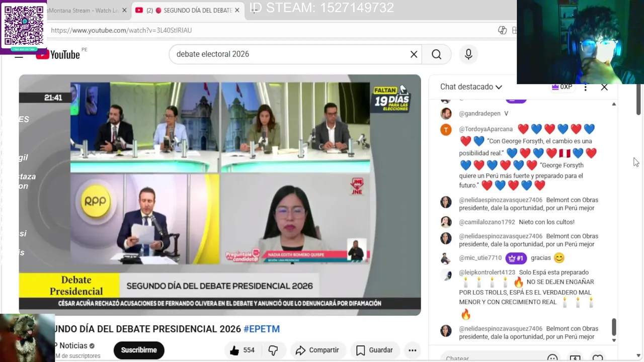Close the Montana Stream browser tab
The width and height of the screenshot is (644, 362).
coord(124,10)
